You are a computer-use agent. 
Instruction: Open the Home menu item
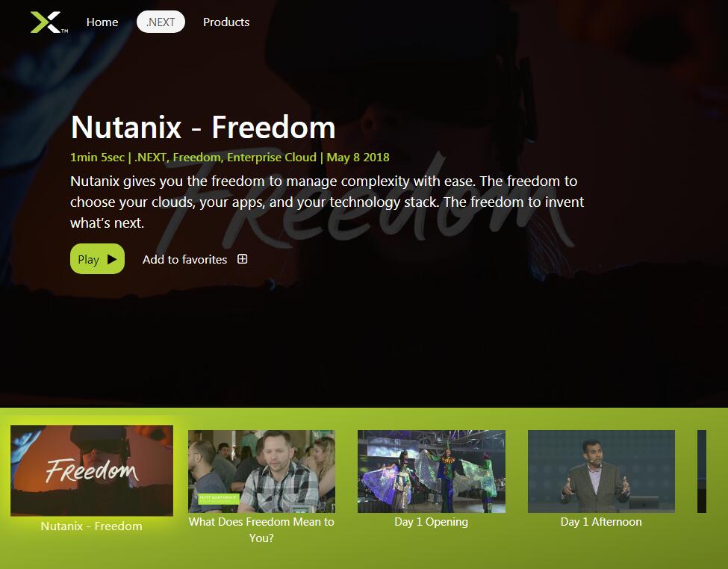102,22
